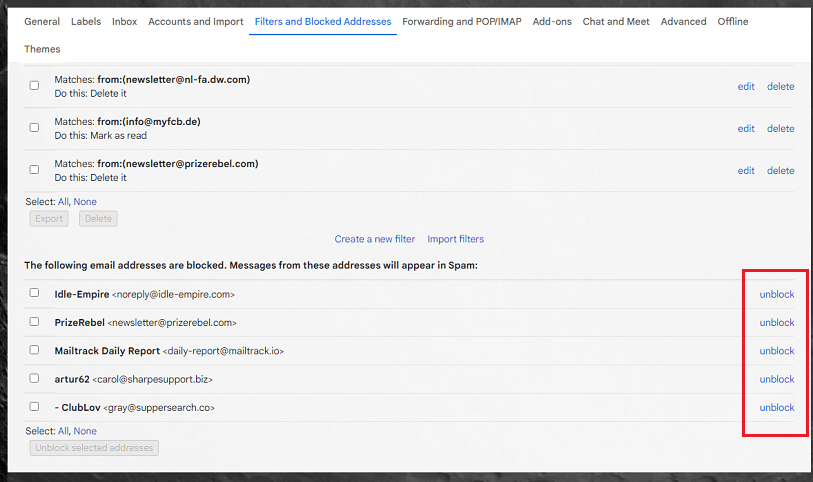Delete the newsletter@nl-fa.dw.com filter

tap(780, 87)
